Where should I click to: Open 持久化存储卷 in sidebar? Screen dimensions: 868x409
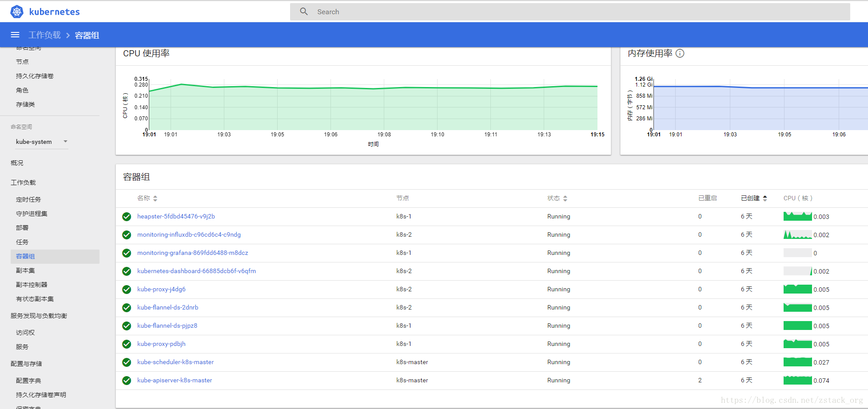click(35, 76)
